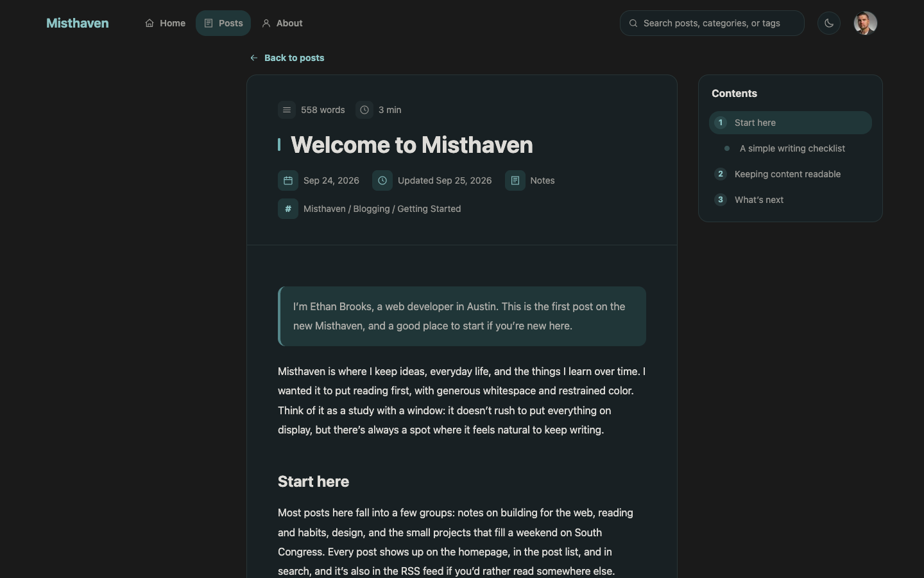The width and height of the screenshot is (924, 578).
Task: Click the back arrow icon
Action: pyautogui.click(x=254, y=58)
